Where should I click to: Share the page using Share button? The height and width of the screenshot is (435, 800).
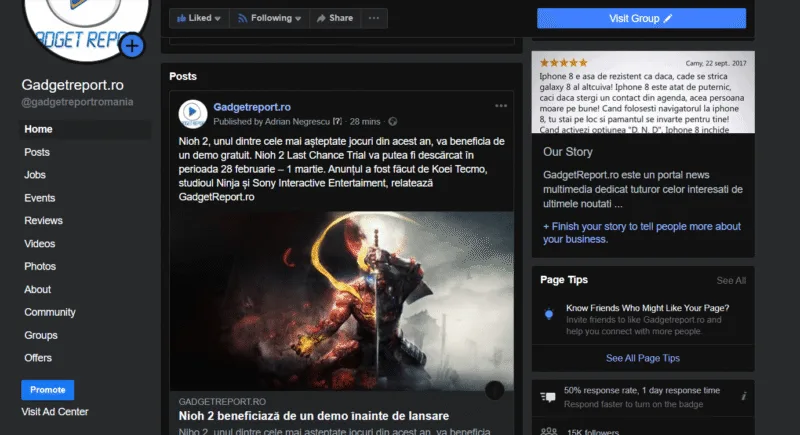click(335, 18)
